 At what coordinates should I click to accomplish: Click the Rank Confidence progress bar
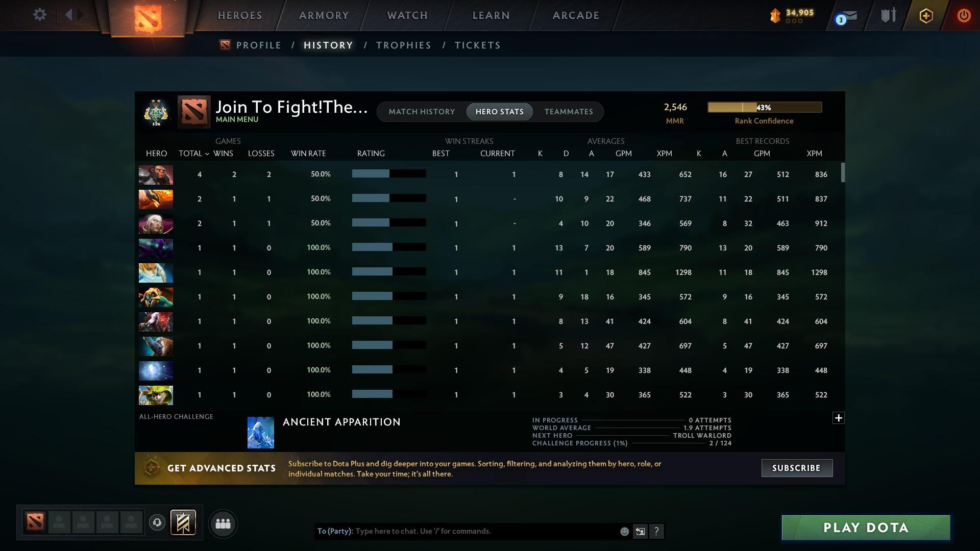[x=764, y=107]
